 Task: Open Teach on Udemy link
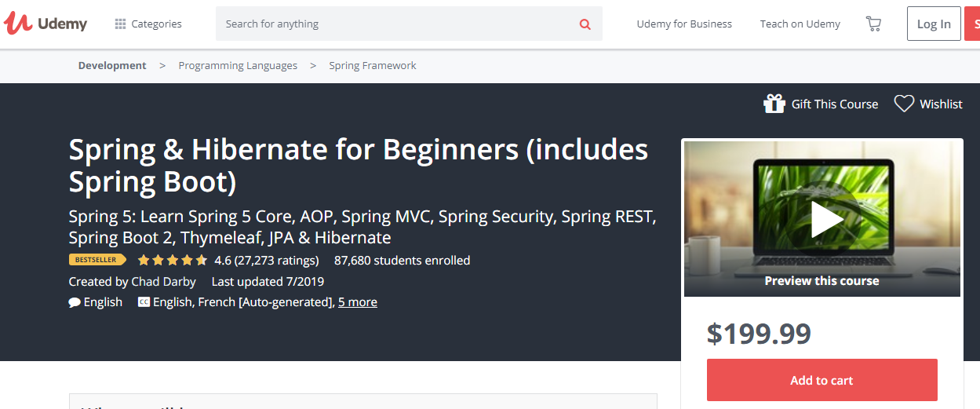click(x=800, y=24)
